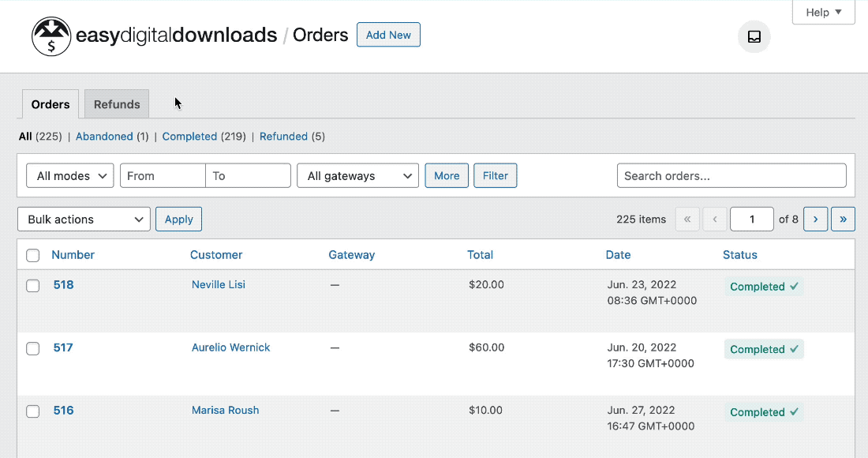
Task: Open the inbox icon near the Help menu
Action: (754, 36)
